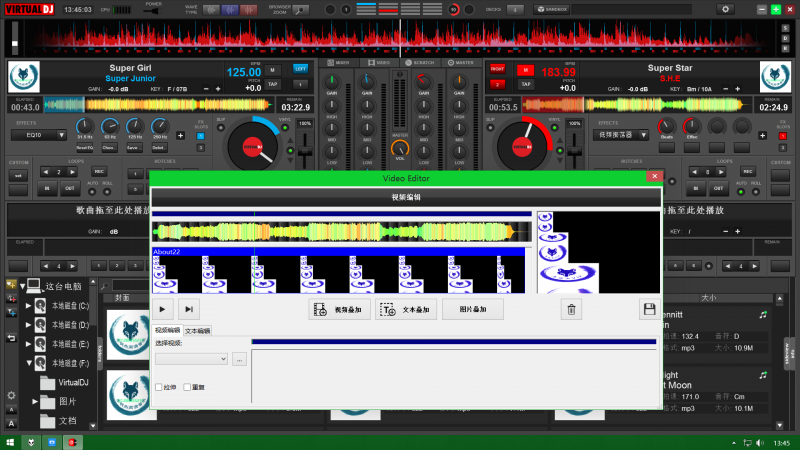
Task: Click the volume icon in system tray
Action: 760,443
